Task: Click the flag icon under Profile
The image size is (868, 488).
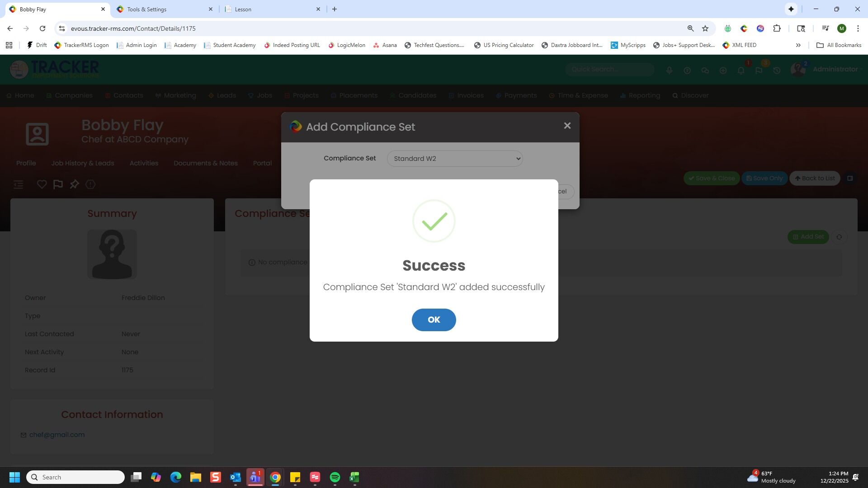Action: (58, 184)
